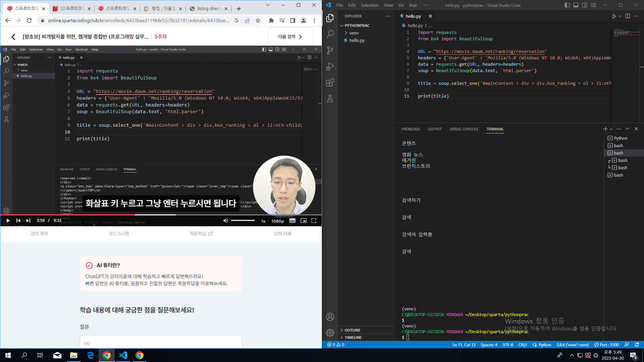Open 강의 자료 section

pos(282,234)
